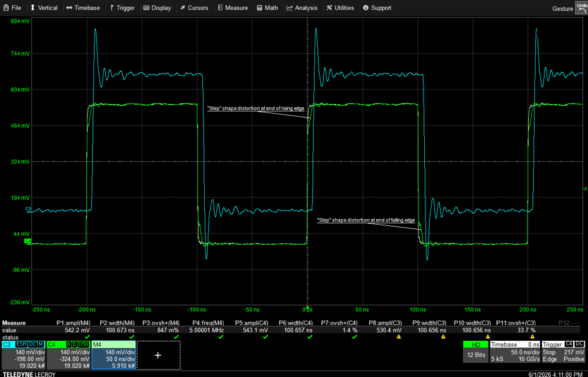The height and width of the screenshot is (377, 588).
Task: Open the HD 12 Bits descriptor box
Action: (x=476, y=352)
